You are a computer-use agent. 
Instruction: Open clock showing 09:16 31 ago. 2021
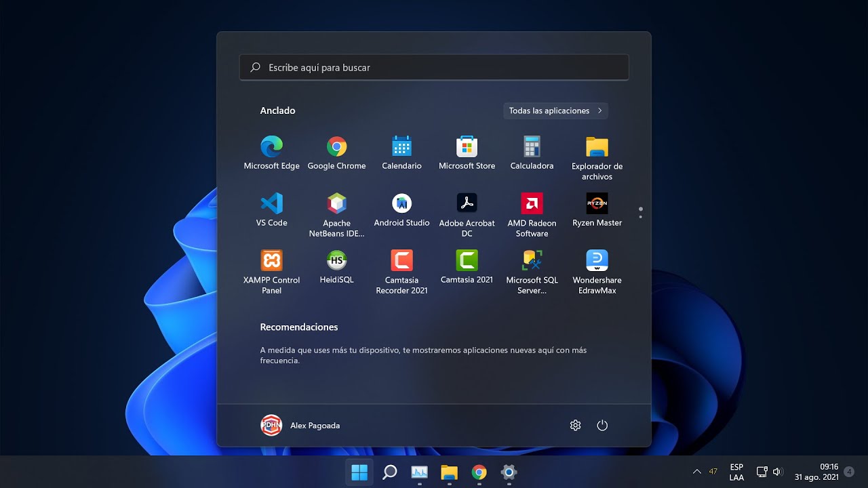coord(817,472)
